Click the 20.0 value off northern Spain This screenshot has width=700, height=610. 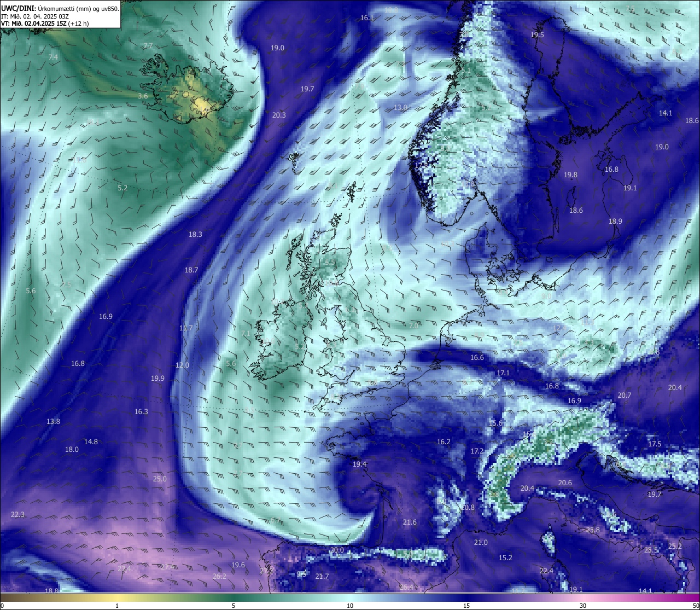point(337,550)
